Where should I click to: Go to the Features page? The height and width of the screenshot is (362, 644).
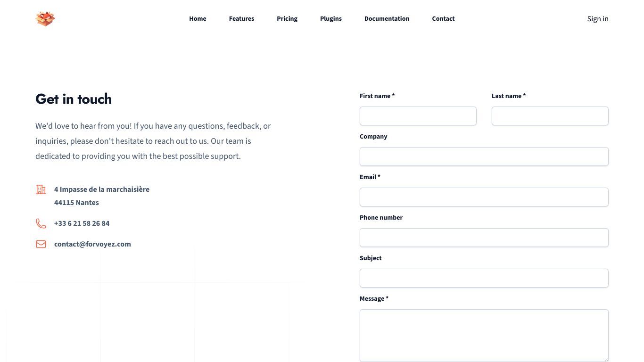tap(241, 19)
